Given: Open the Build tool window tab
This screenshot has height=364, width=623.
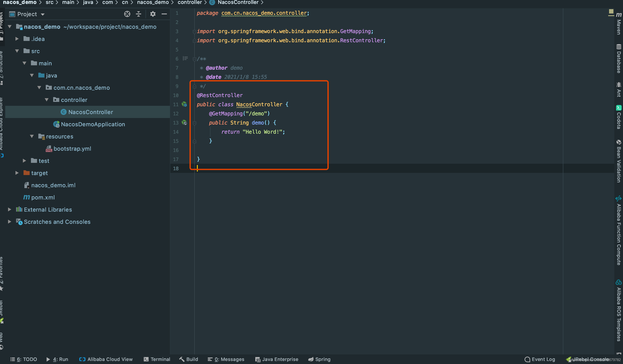Looking at the screenshot, I should tap(189, 359).
